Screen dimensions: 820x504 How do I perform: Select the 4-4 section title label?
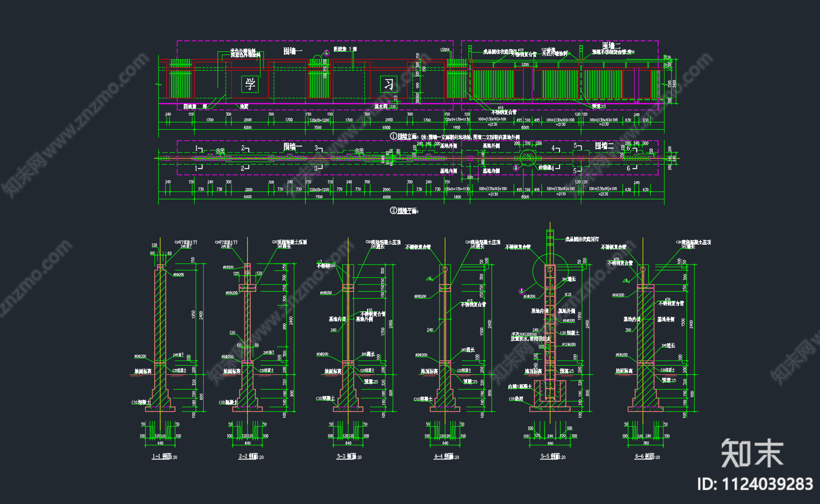(446, 456)
